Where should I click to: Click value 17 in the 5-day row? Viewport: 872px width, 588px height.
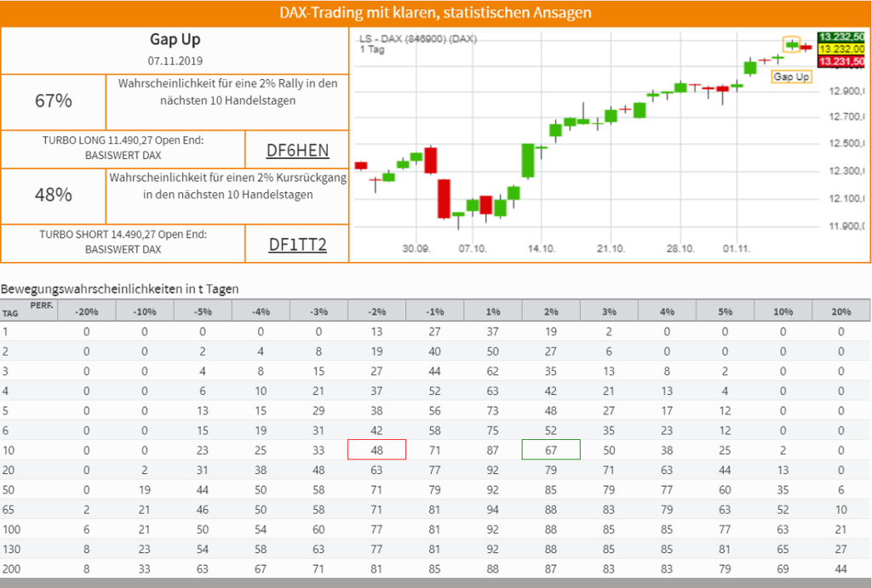[667, 411]
